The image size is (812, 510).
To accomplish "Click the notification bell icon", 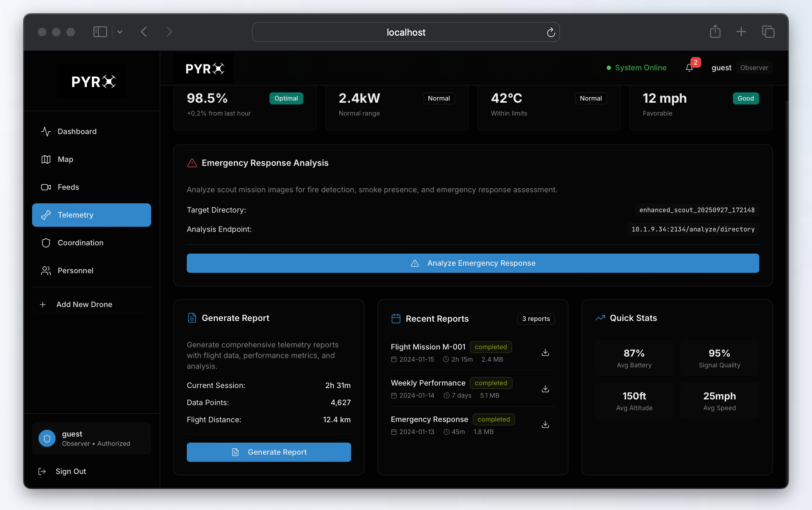I will [x=689, y=68].
